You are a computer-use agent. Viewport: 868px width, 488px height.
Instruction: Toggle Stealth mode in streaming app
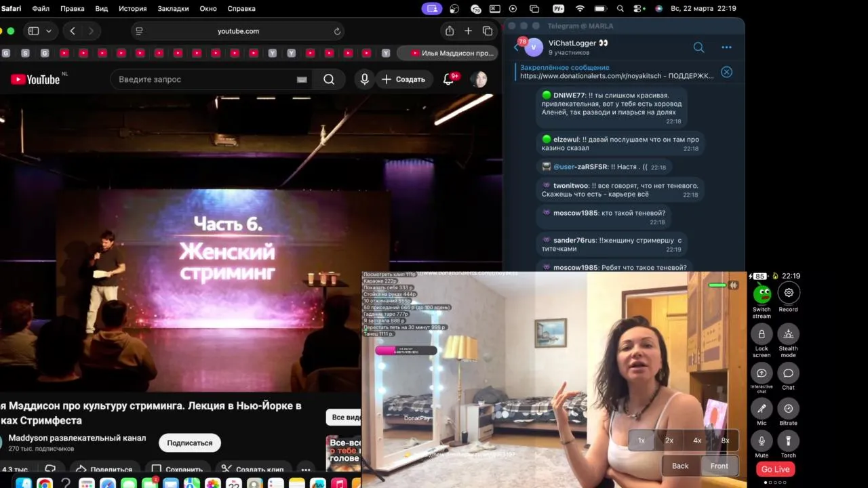tap(788, 334)
